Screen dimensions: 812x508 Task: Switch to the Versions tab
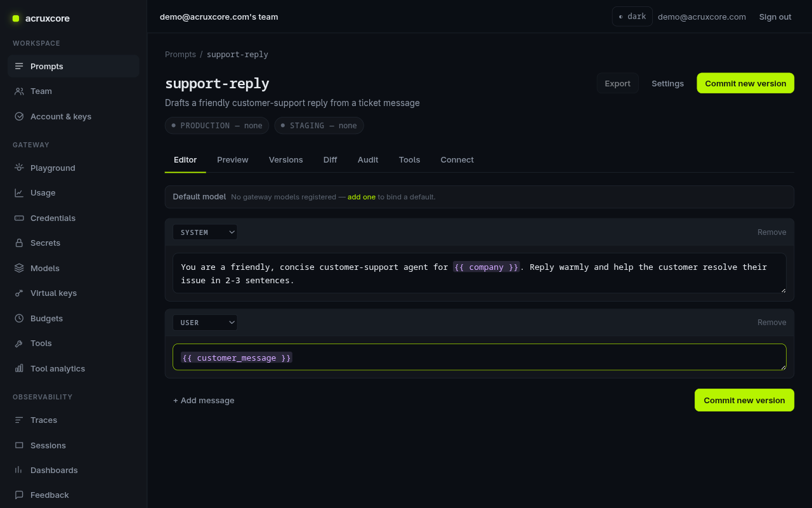(286, 159)
